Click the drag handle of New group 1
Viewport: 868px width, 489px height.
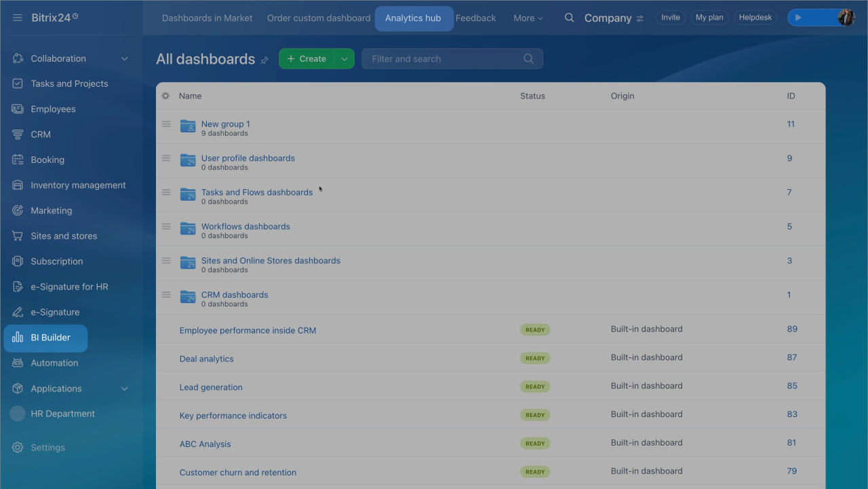(x=166, y=124)
